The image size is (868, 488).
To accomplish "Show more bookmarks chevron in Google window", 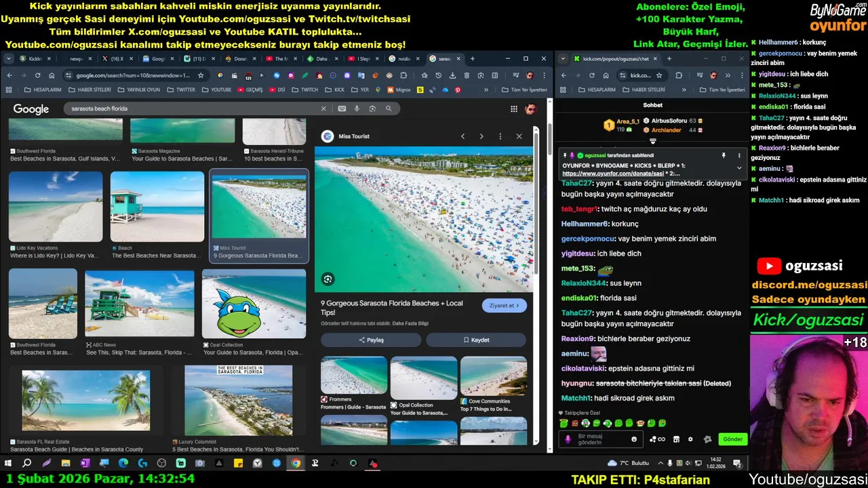I will (x=486, y=89).
